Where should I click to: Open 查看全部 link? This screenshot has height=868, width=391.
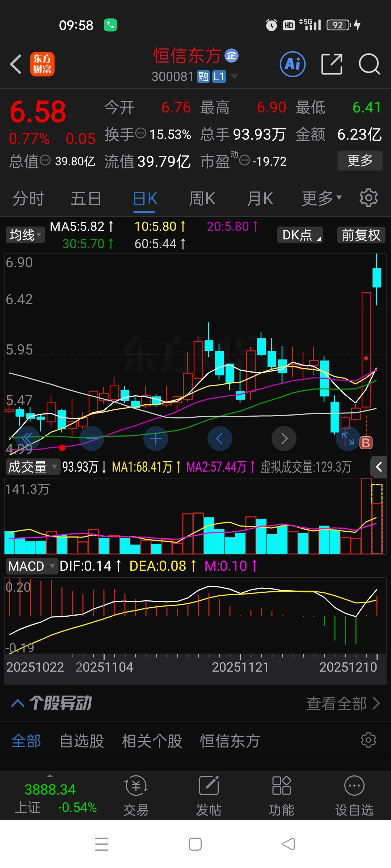(x=343, y=703)
